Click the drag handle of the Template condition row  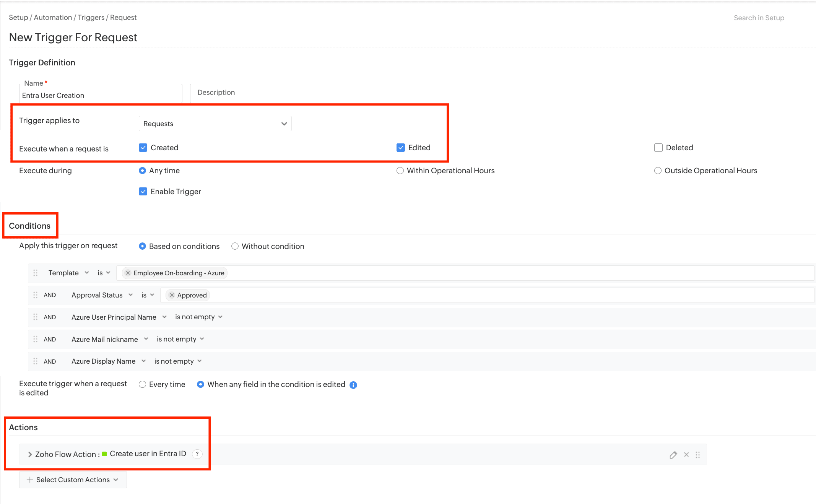[x=35, y=273]
